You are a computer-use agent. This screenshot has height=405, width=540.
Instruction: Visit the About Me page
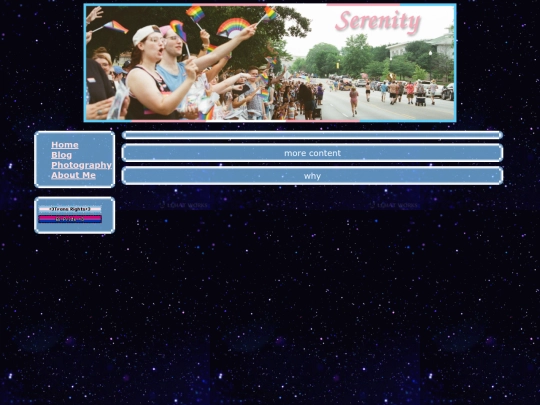point(73,175)
